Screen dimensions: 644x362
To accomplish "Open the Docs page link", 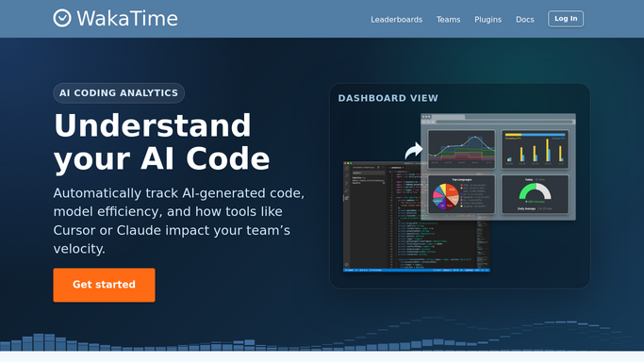I will (525, 19).
